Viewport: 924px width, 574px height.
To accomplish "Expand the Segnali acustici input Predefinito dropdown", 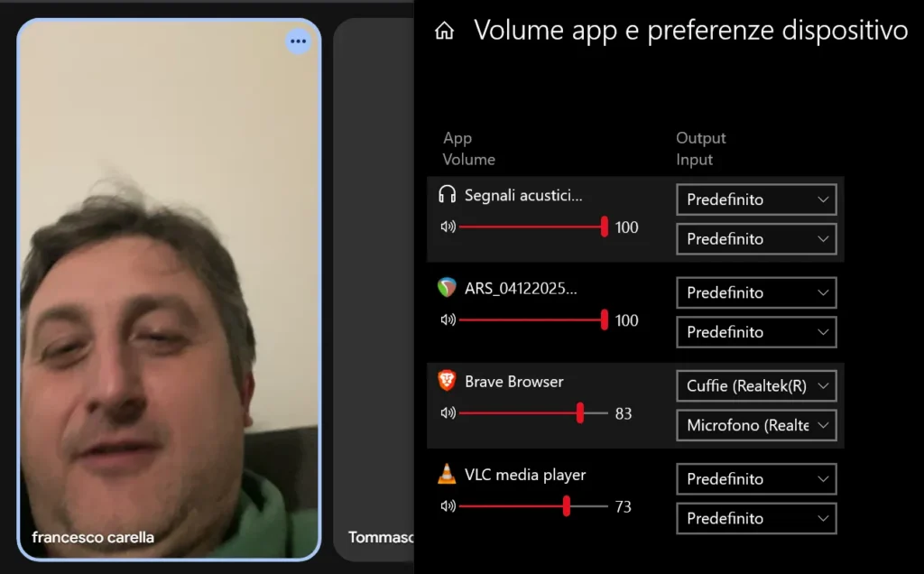I will (756, 239).
